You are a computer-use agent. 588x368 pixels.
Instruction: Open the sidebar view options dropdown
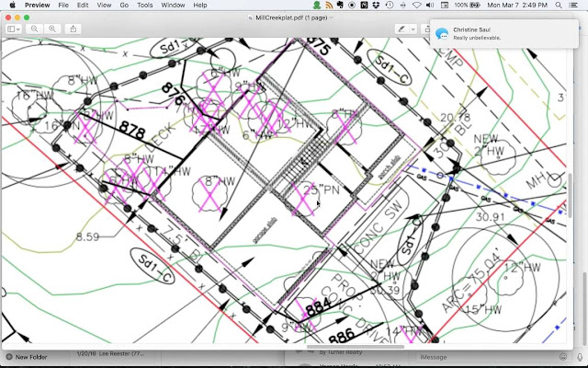pos(14,29)
